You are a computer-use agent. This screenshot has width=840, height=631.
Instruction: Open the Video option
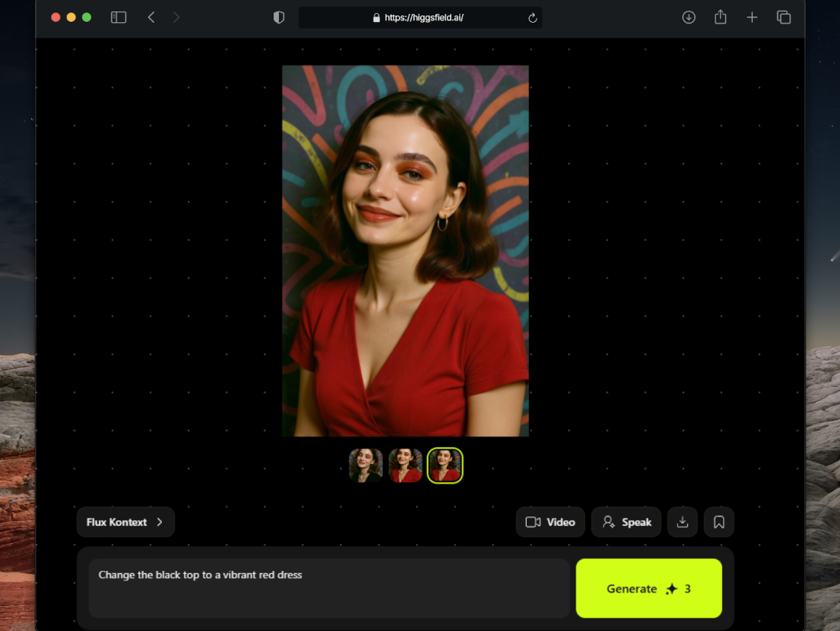coord(550,522)
